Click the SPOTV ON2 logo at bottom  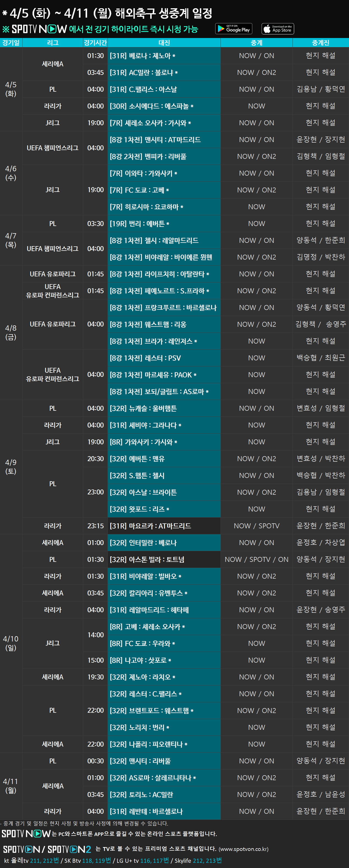click(69, 849)
